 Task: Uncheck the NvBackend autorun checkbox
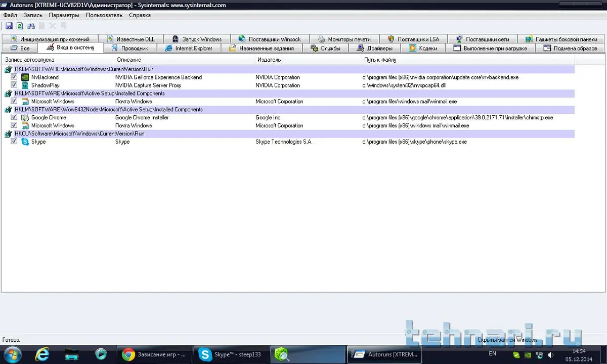[14, 77]
